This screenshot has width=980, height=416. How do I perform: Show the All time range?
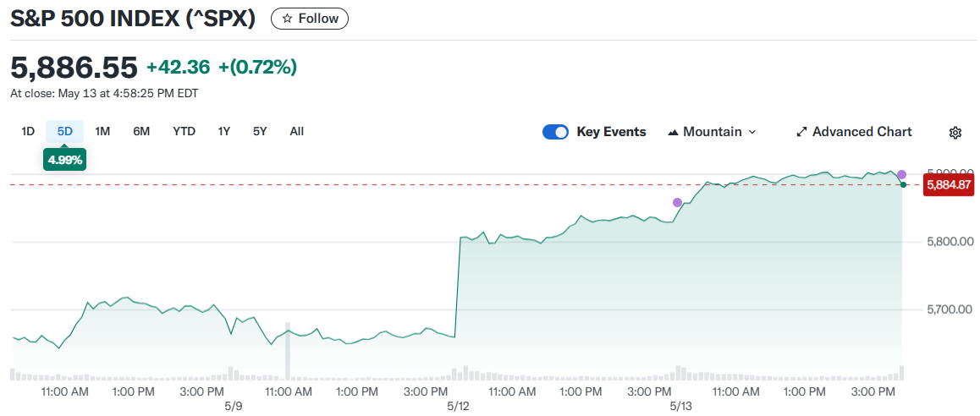click(x=296, y=131)
